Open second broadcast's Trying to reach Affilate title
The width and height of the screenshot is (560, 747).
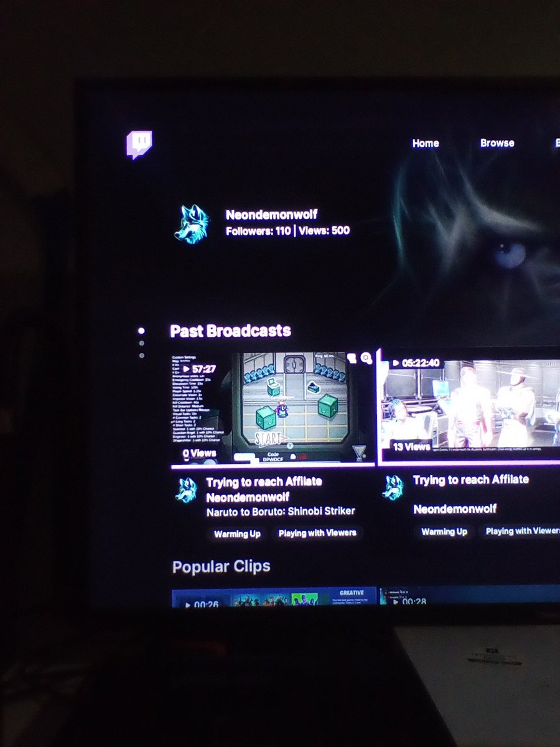coord(471,479)
